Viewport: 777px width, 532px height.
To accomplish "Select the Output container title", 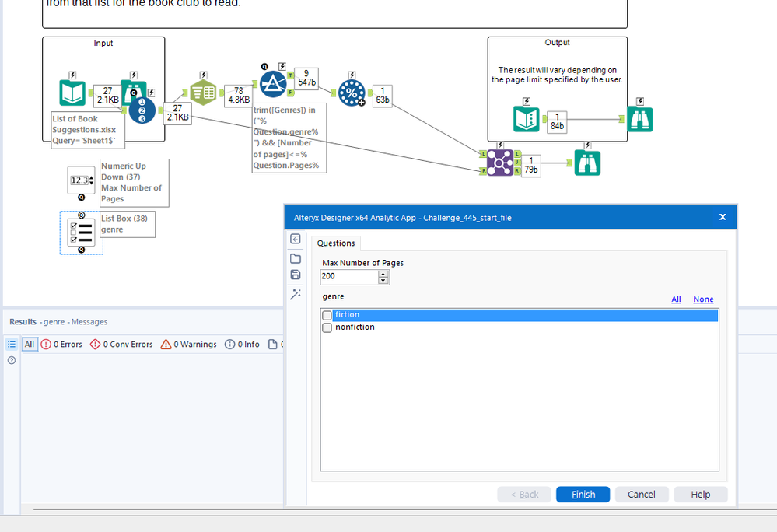I will click(x=557, y=43).
